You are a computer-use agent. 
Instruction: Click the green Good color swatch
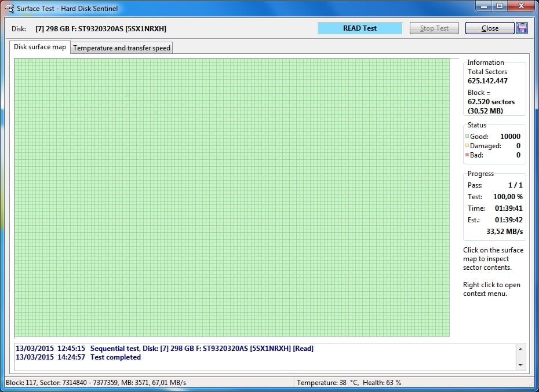[467, 136]
